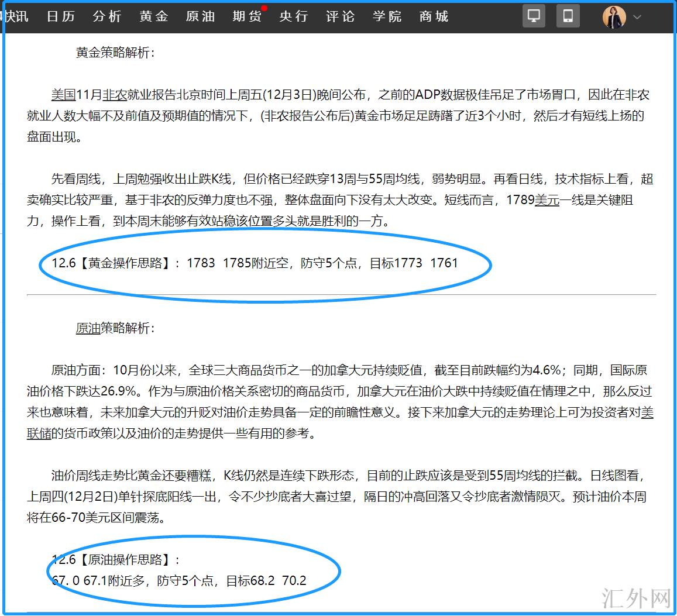Switch to tablet view icon
Screen dimensions: 677x616
568,16
